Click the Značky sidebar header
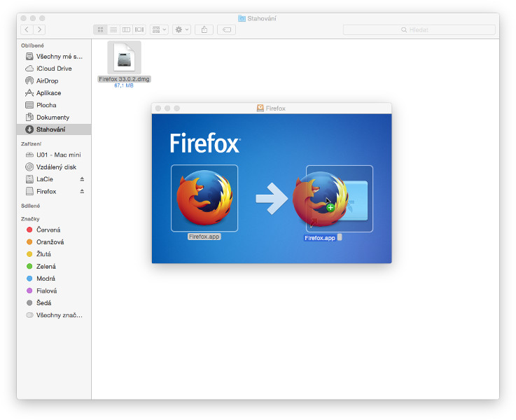516x420 pixels. (30, 218)
